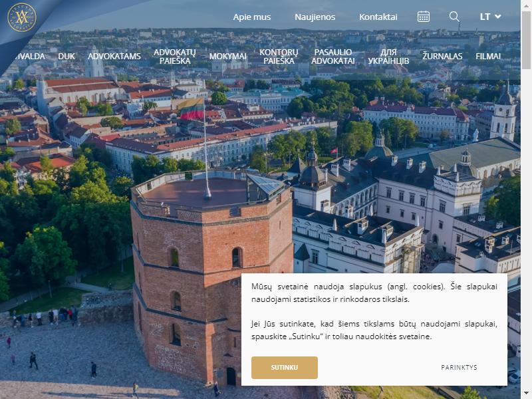Image resolution: width=532 pixels, height=399 pixels.
Task: Click the vertical page scrollbar thumb
Action: [x=526, y=40]
